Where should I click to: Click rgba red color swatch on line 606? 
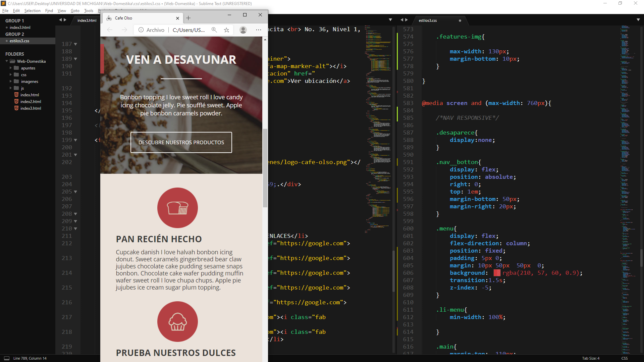[x=497, y=273]
